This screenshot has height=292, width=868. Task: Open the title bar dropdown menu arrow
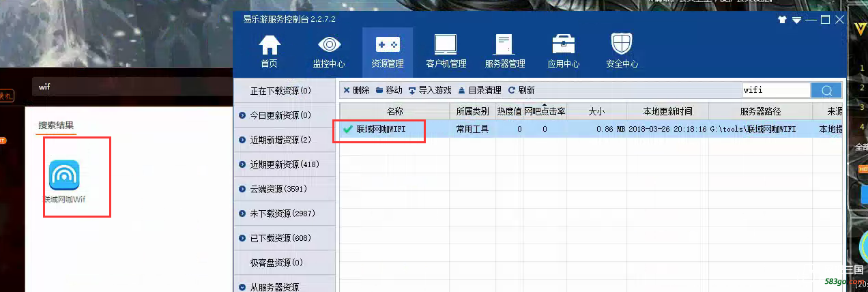coord(795,20)
